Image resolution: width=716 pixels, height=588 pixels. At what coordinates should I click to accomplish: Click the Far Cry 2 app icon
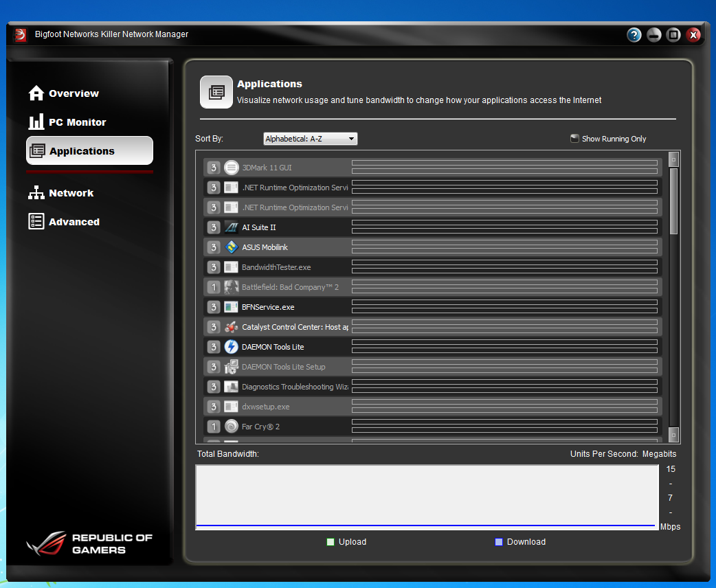click(232, 427)
